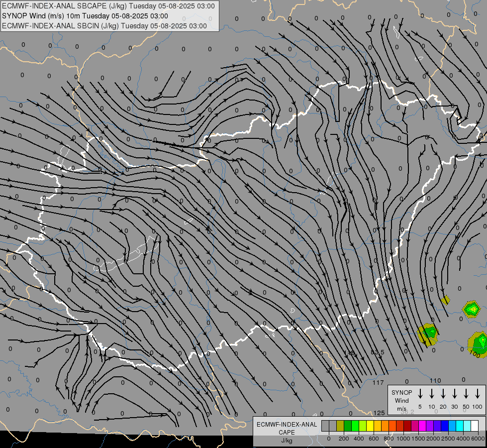The image size is (487, 448).
Task: Click the small olive CAPE patch near streamline end
Action: [445, 300]
